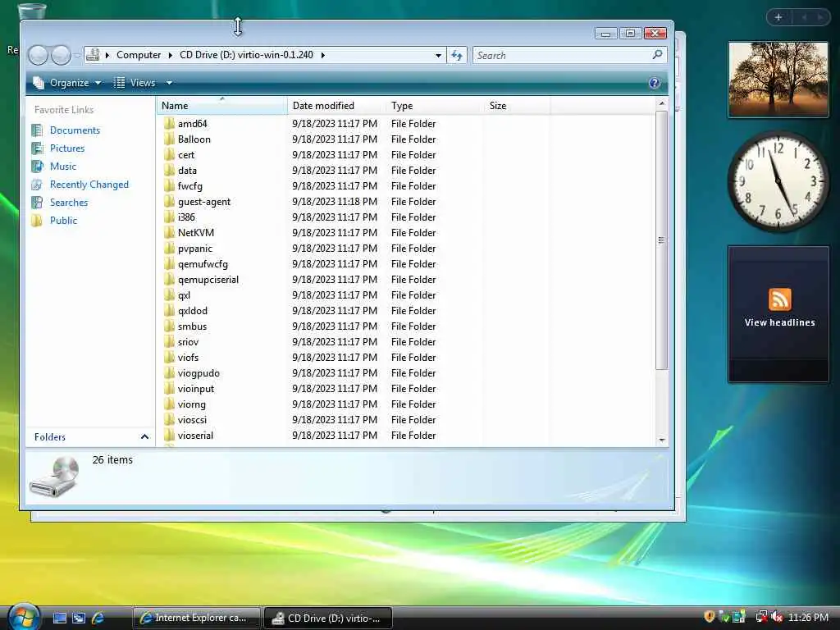Click the tree photo slideshow gadget
This screenshot has height=630, width=840.
click(x=778, y=80)
